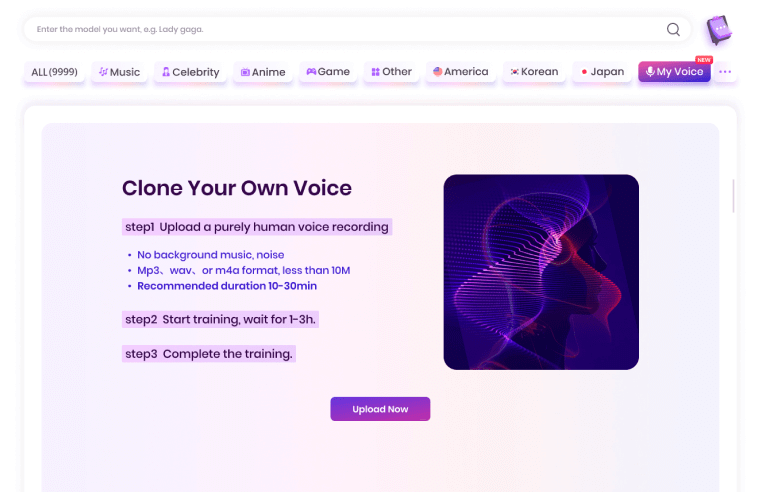Viewport: 760px width, 492px height.
Task: Click the gamepad icon in Game tab
Action: [x=311, y=72]
